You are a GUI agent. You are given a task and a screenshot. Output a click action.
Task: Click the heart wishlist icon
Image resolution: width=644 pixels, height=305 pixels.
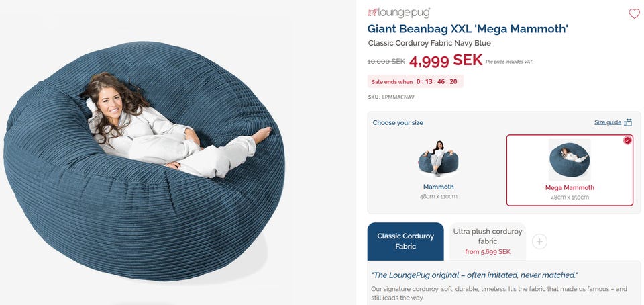coord(634,13)
